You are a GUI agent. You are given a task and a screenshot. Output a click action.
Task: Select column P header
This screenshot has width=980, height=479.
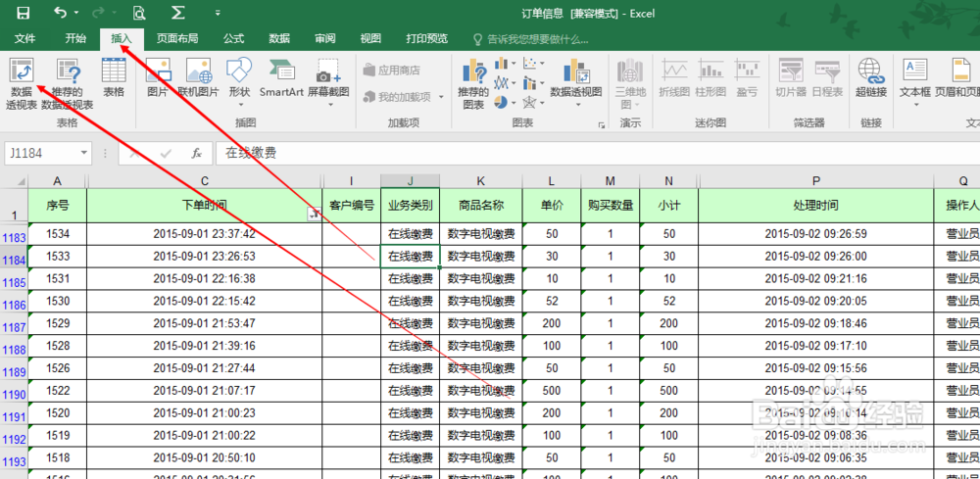coord(816,180)
